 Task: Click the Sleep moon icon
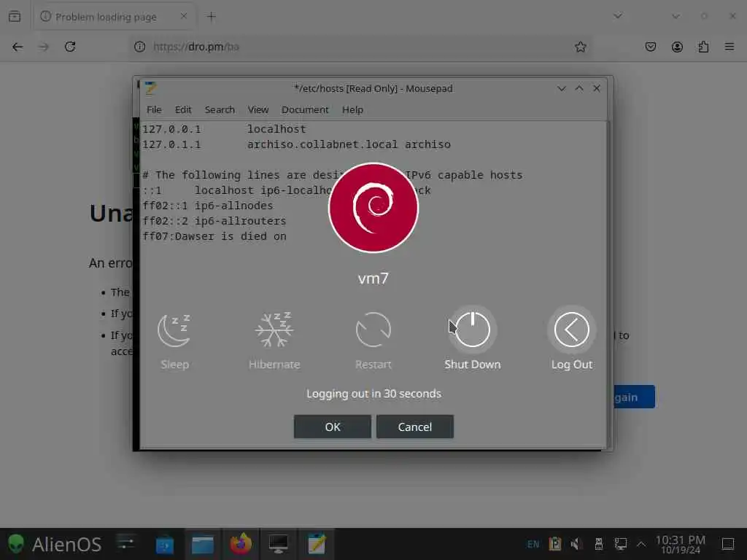(x=174, y=330)
